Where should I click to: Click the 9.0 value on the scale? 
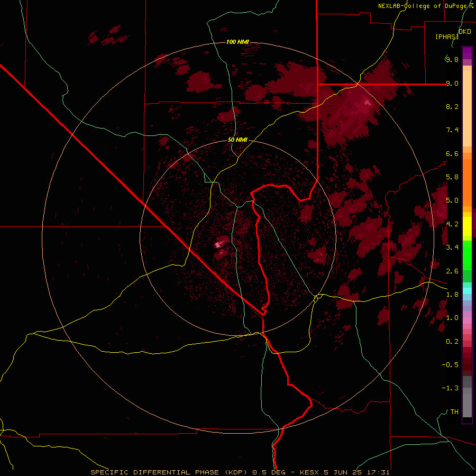pyautogui.click(x=452, y=83)
